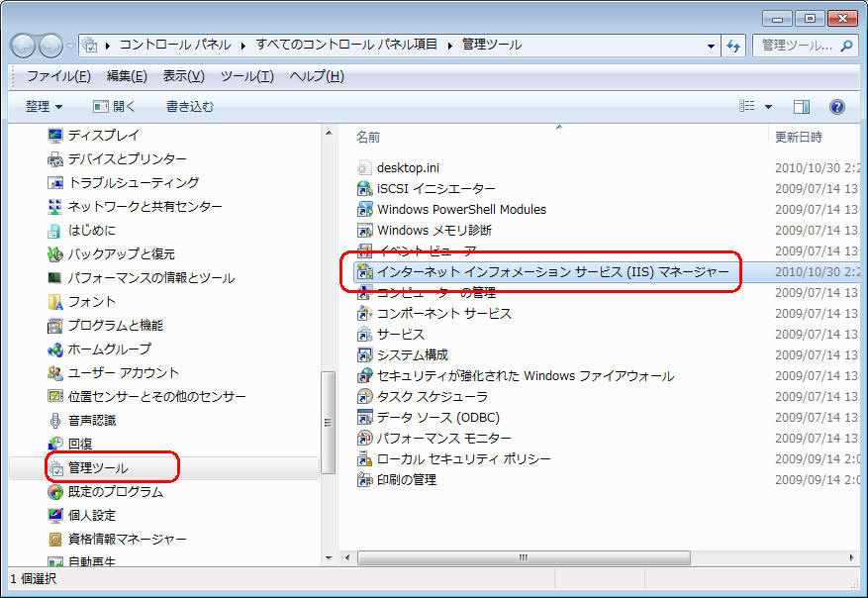868x598 pixels.
Task: Open the ファイル(F) menu
Action: (58, 76)
